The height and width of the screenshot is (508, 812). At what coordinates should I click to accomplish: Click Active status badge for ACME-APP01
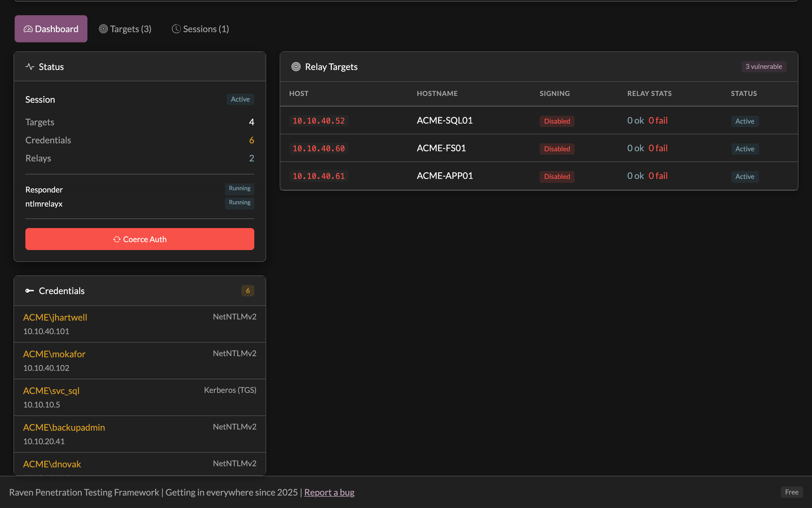(745, 176)
